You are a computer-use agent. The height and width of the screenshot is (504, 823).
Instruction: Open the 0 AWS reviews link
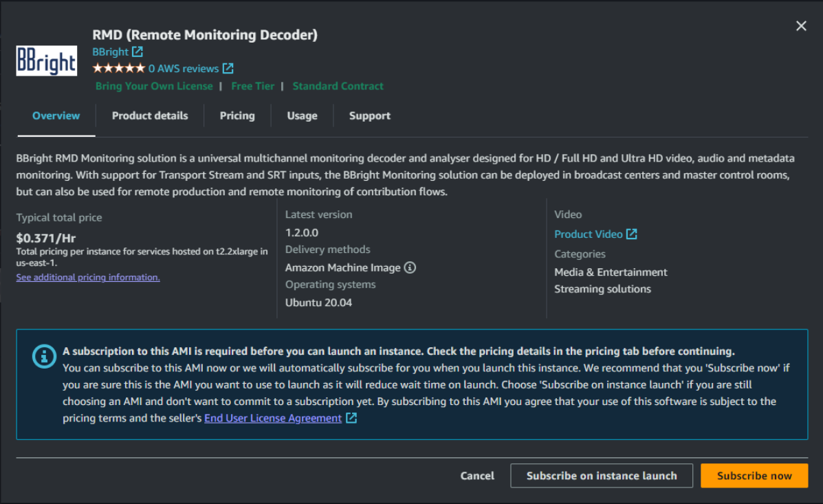[183, 69]
